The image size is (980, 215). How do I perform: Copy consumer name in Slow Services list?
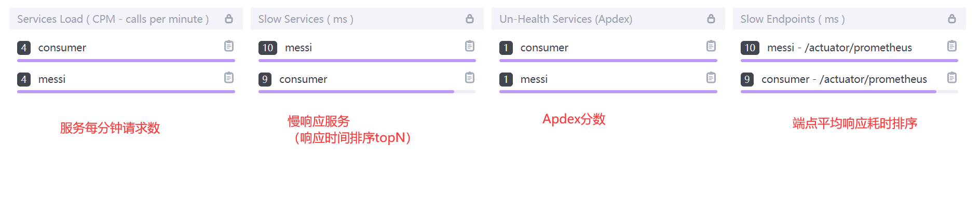(470, 78)
